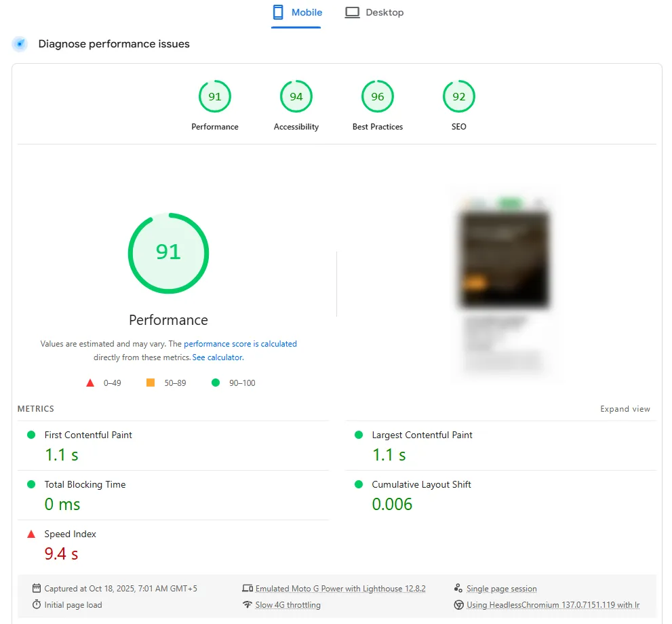Click the red triangle next to Speed Index
Viewport: 672px width, 624px height.
click(x=30, y=534)
